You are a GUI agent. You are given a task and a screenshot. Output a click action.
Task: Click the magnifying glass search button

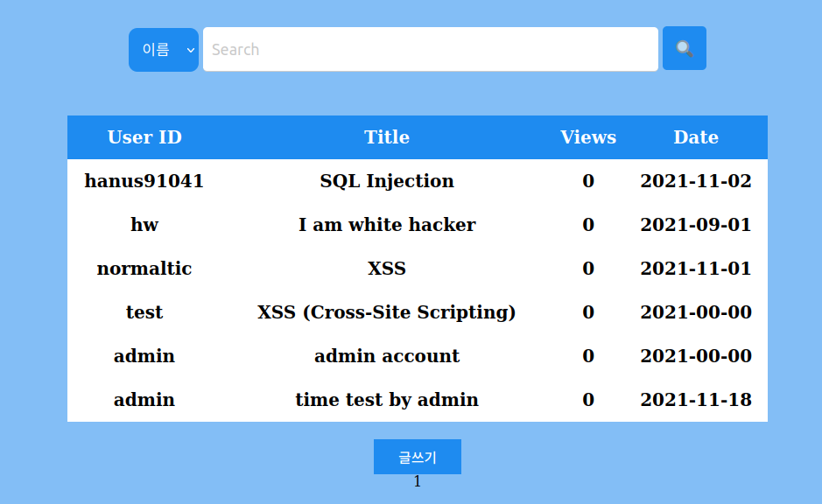685,48
